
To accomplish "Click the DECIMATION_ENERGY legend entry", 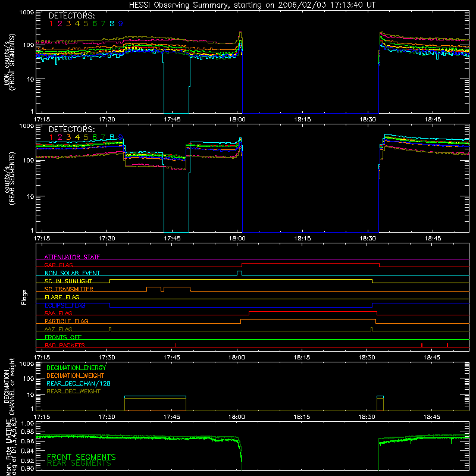I will pos(76,368).
